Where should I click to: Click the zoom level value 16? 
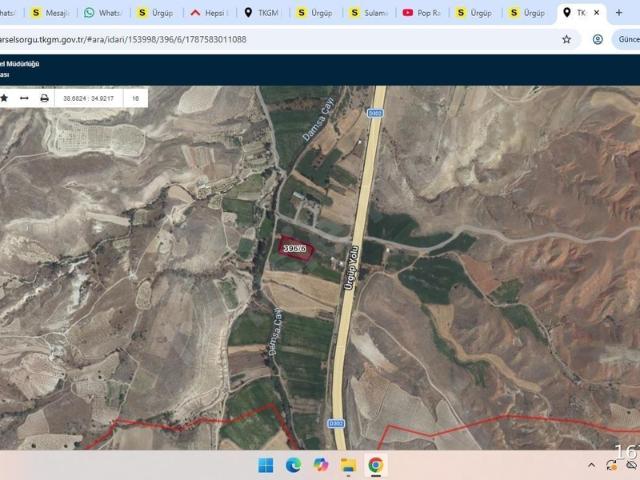coord(136,98)
